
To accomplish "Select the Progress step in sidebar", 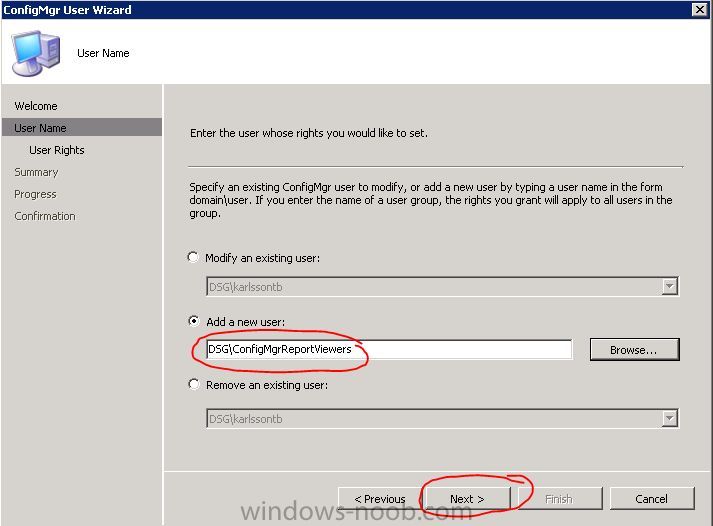I will [35, 194].
